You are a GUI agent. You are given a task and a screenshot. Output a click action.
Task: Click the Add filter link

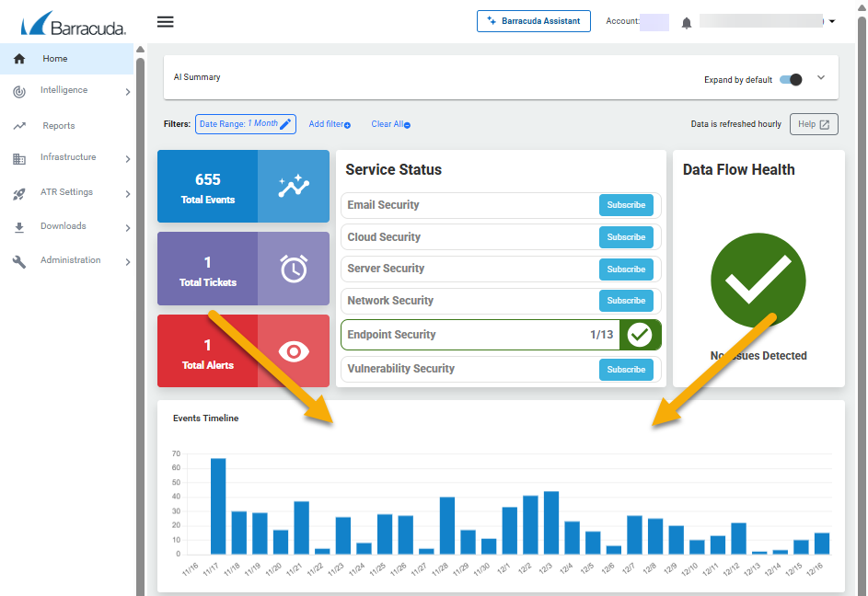point(329,124)
